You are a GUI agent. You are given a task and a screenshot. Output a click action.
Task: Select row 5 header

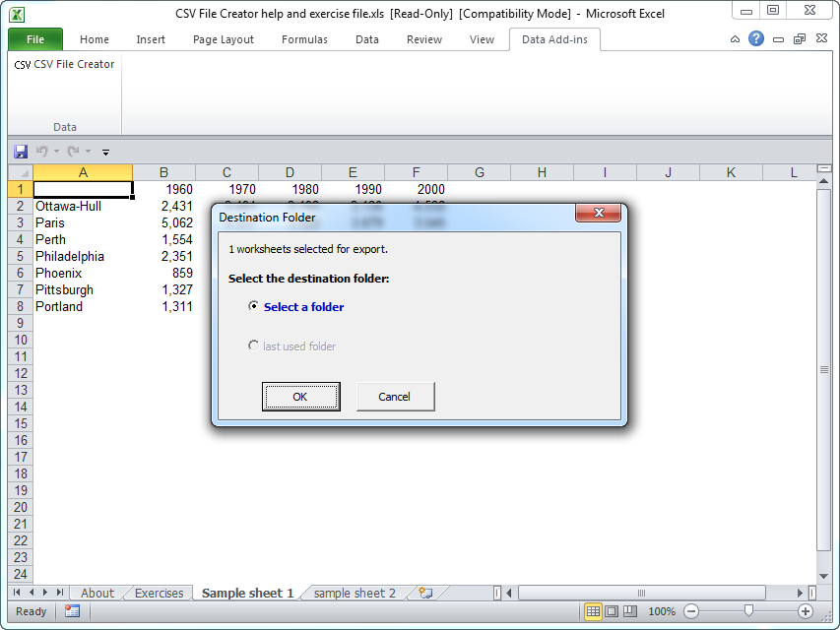[x=21, y=256]
